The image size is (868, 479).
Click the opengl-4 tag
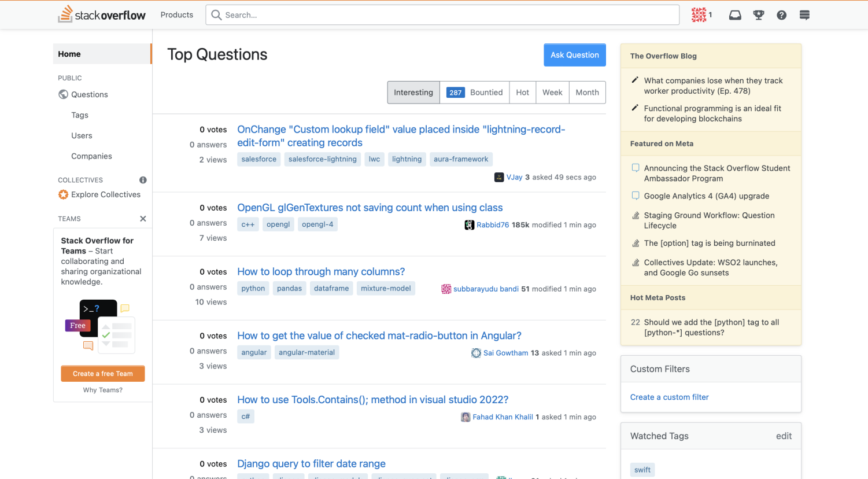pos(317,224)
